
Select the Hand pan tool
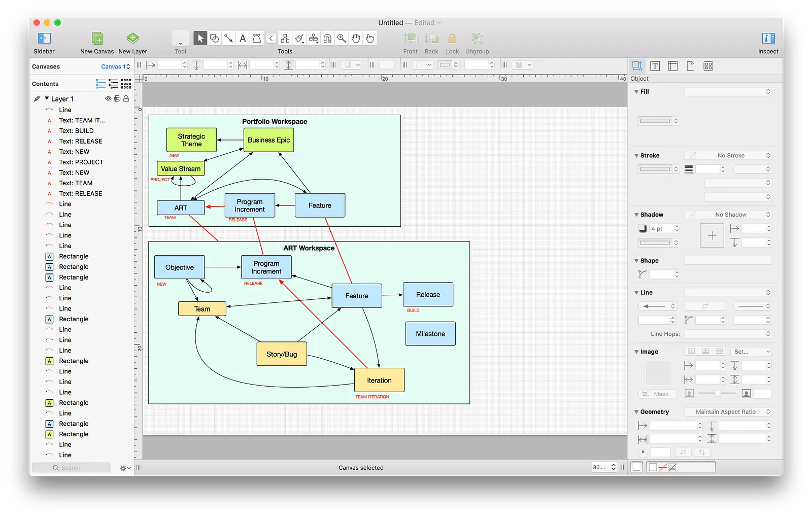point(356,38)
